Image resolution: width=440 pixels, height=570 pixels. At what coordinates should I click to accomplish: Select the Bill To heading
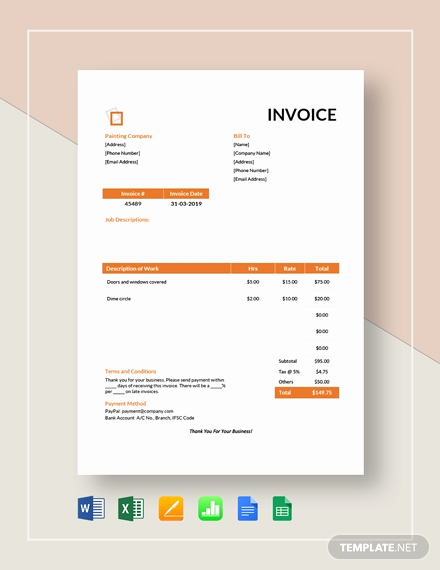241,136
